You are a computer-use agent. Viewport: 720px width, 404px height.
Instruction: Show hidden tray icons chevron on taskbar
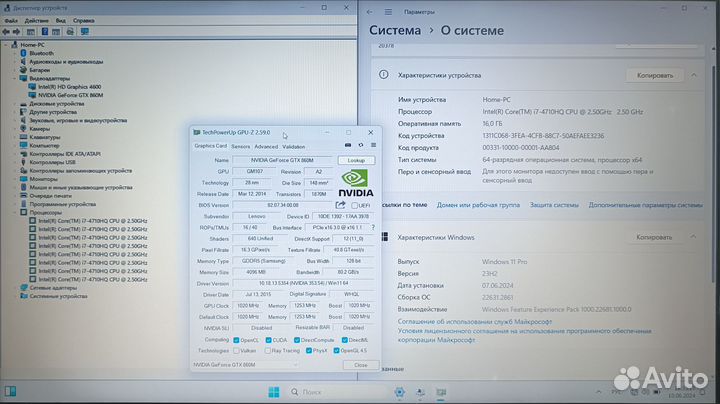(x=598, y=392)
